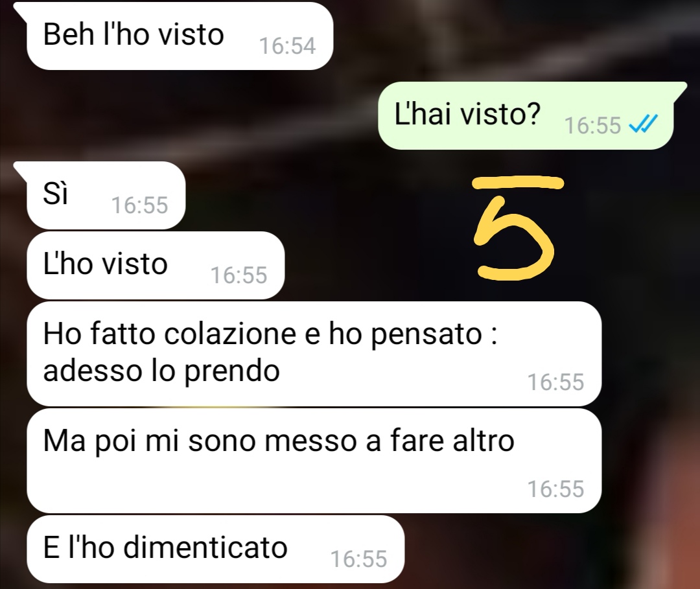Viewport: 700px width, 589px height.
Task: Tap the 'Sì' message bubble
Action: pos(106,196)
